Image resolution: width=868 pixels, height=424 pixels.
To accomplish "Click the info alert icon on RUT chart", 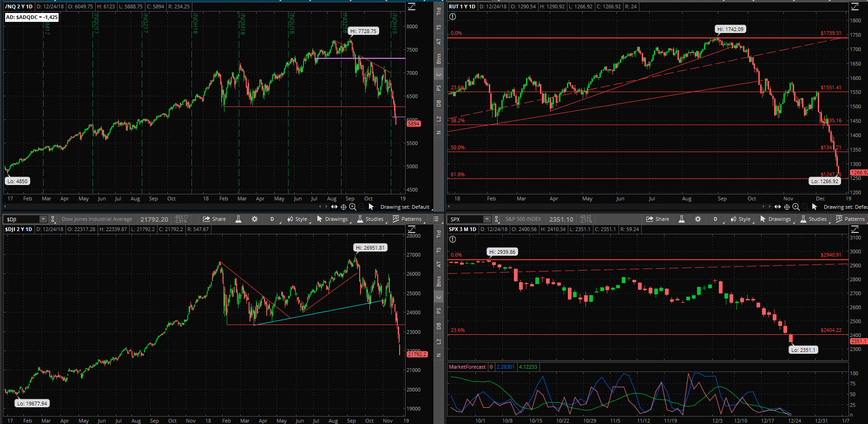I will [453, 17].
